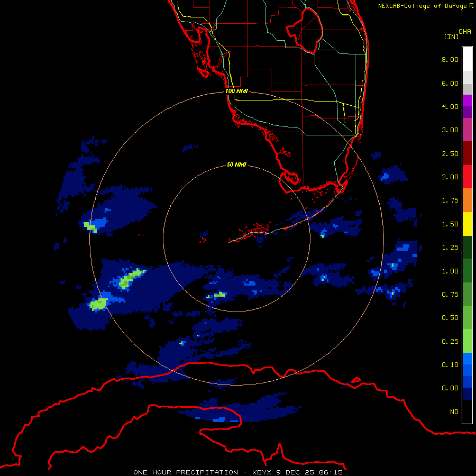Image resolution: width=476 pixels, height=476 pixels.
Task: Select the yellow swatch near 1.50
Action: tap(467, 224)
